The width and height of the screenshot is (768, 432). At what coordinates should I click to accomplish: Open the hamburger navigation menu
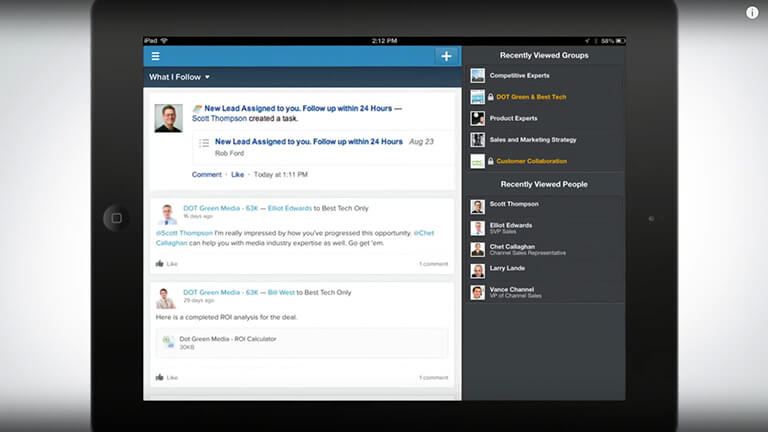point(155,56)
